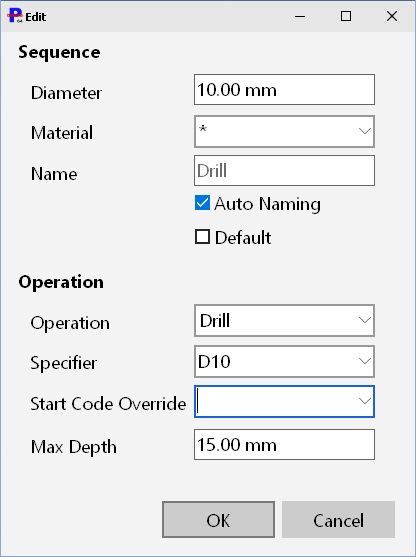This screenshot has width=416, height=557.
Task: Click the Specifier field label
Action: pyautogui.click(x=64, y=363)
